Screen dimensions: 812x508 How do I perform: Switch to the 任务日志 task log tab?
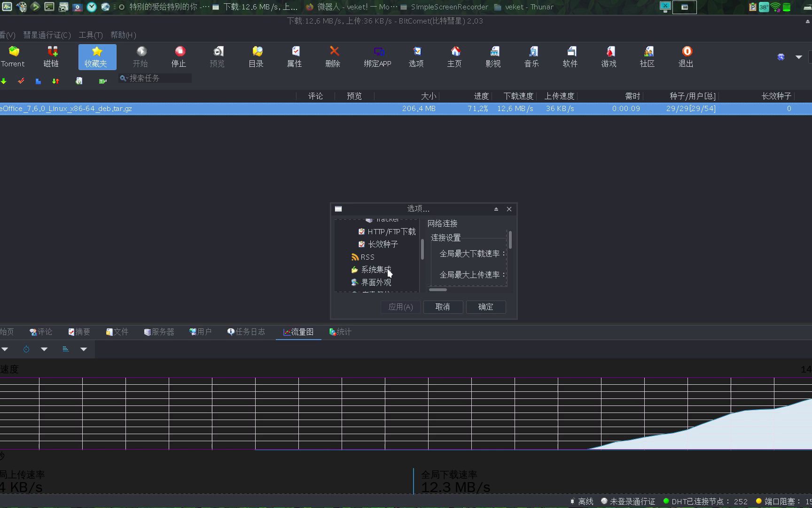pyautogui.click(x=246, y=332)
